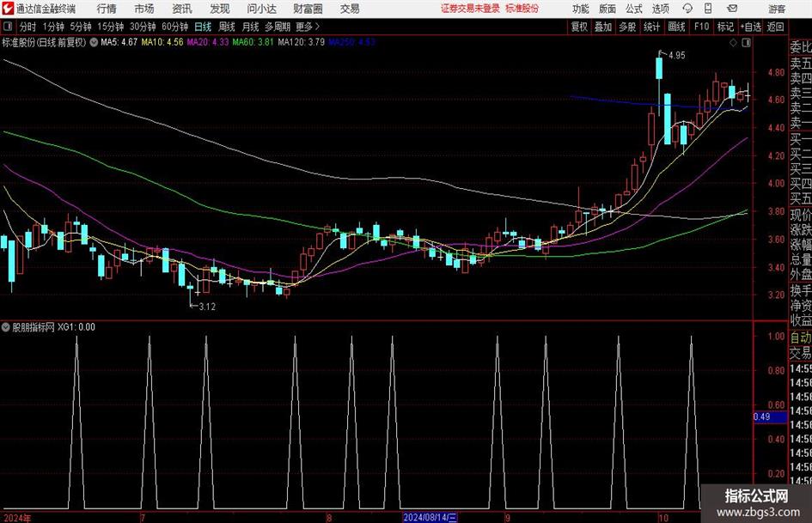Open the 交易 menu

tap(350, 9)
